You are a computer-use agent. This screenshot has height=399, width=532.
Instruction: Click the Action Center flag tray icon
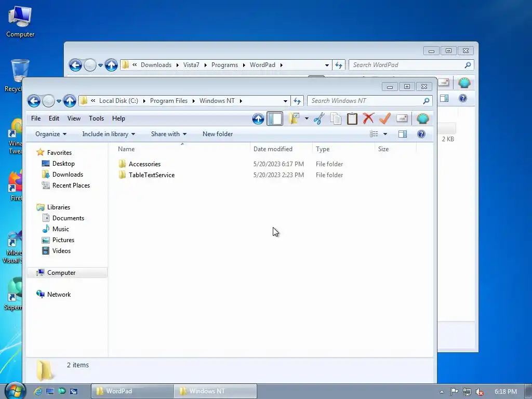(454, 392)
